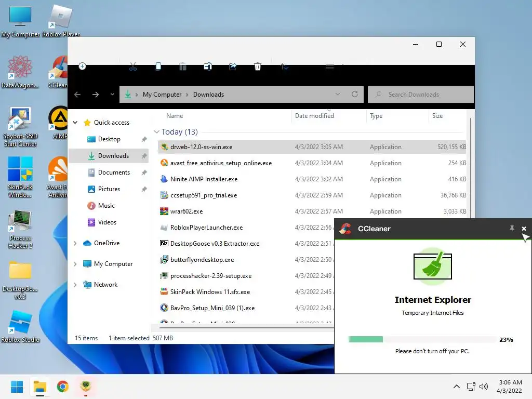The height and width of the screenshot is (399, 532).
Task: Collapse the Quick access tree node
Action: [x=75, y=123]
